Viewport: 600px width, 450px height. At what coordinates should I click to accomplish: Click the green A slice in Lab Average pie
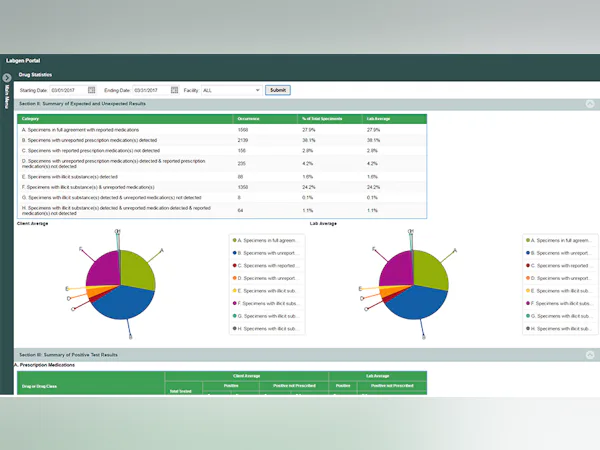429,270
